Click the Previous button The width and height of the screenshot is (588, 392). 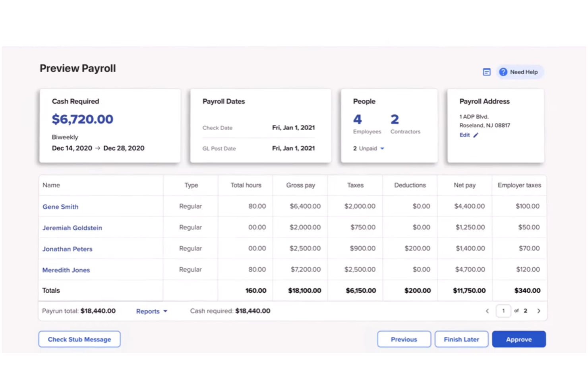[404, 339]
